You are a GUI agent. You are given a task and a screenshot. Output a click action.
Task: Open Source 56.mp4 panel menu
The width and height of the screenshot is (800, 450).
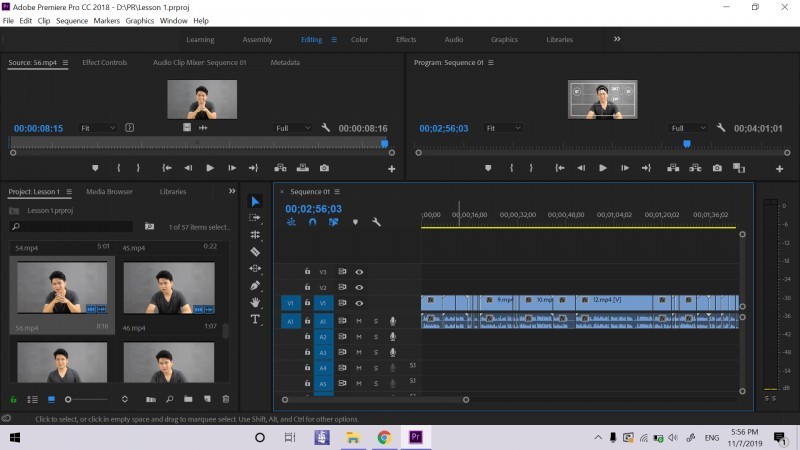pyautogui.click(x=65, y=62)
